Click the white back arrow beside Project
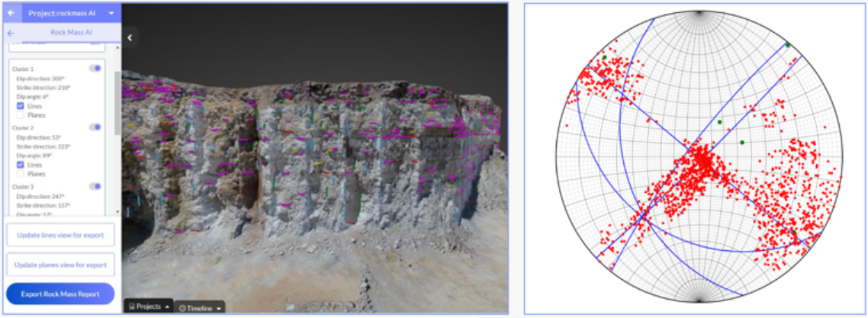868x318 pixels. (x=11, y=12)
